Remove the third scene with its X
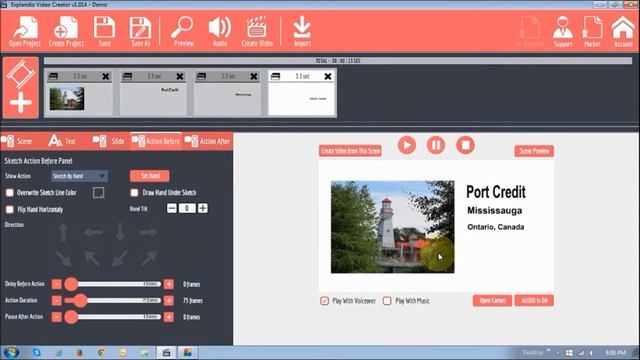Screen dimensions: 640x360 [x=254, y=76]
